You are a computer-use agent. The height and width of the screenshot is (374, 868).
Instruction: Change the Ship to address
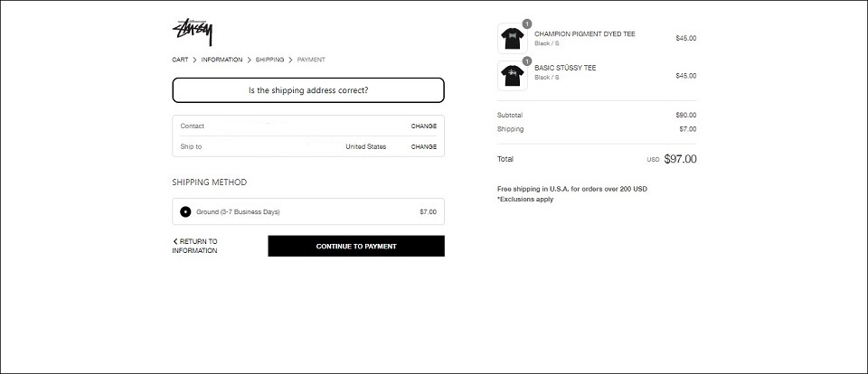tap(423, 147)
